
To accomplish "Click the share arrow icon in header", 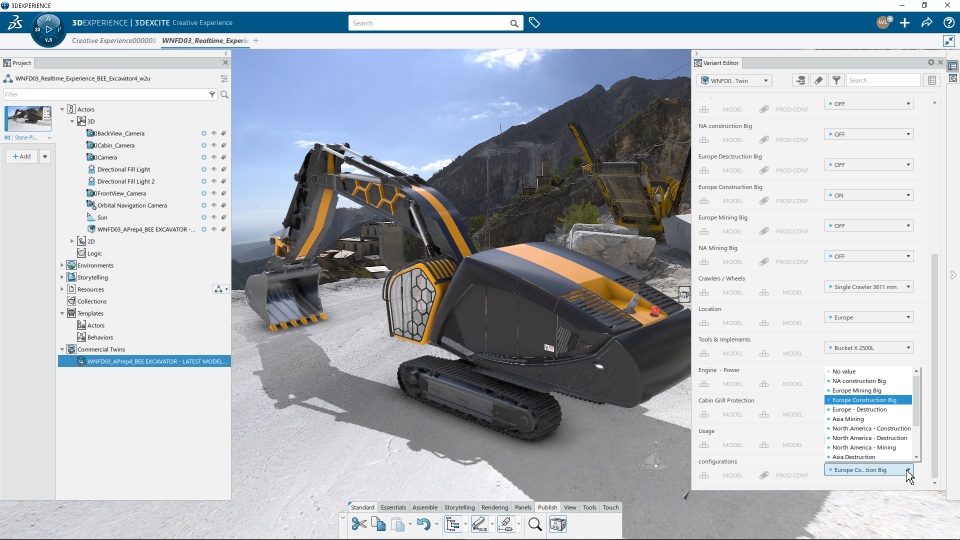I will coord(927,23).
